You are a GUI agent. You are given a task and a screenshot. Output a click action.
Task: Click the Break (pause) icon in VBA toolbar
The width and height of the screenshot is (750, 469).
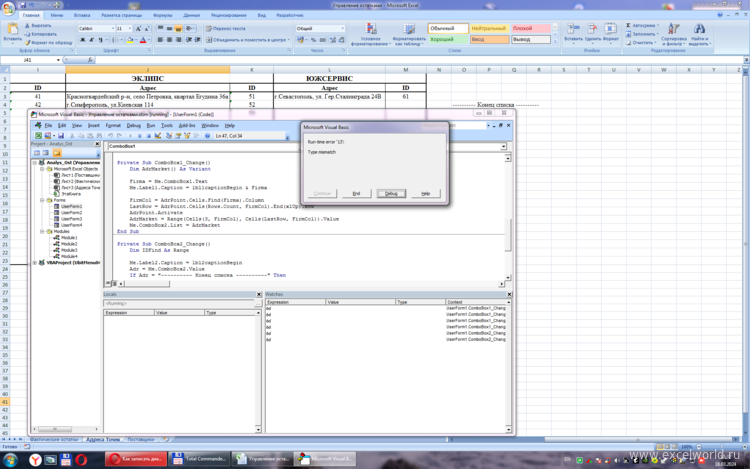pyautogui.click(x=139, y=136)
